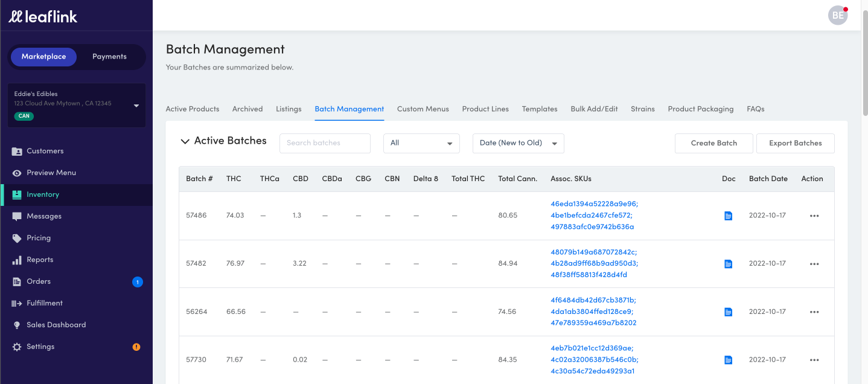Click the Pricing tag icon
The image size is (868, 384).
pyautogui.click(x=17, y=238)
